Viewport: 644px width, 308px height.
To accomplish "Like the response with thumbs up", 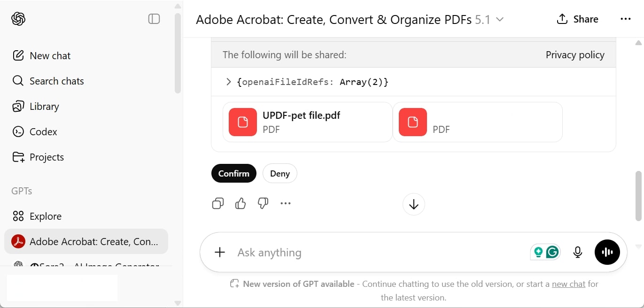I will point(240,203).
